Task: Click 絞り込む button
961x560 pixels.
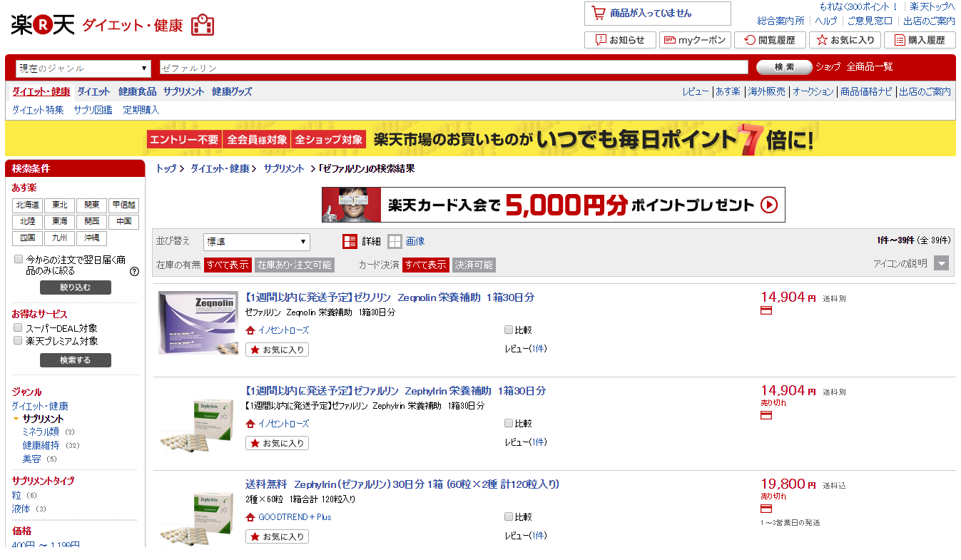Action: coord(76,287)
